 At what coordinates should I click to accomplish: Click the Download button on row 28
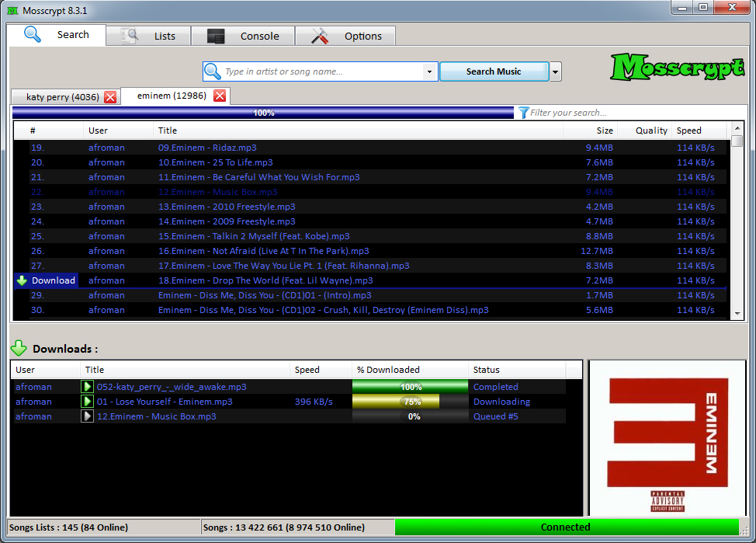point(47,280)
